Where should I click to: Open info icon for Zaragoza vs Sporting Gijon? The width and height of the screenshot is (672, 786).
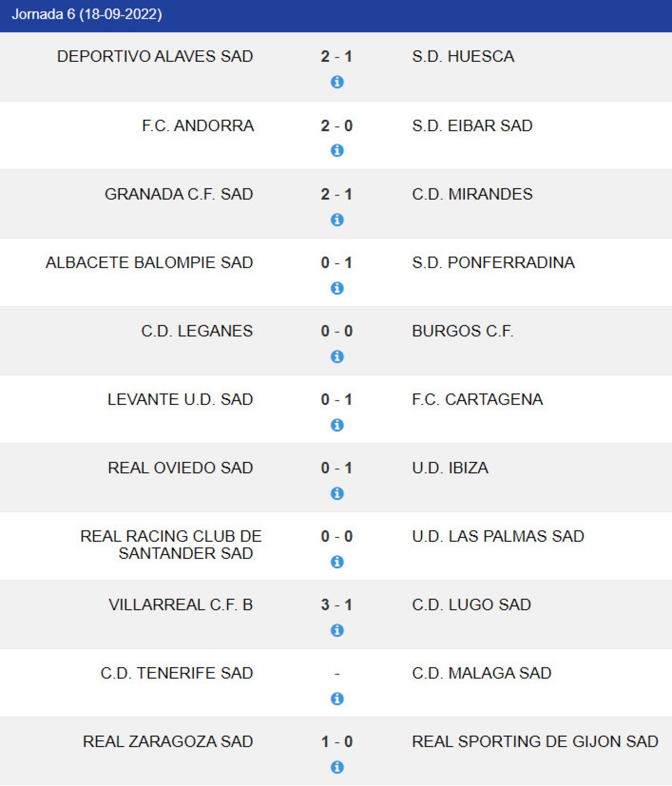[337, 767]
